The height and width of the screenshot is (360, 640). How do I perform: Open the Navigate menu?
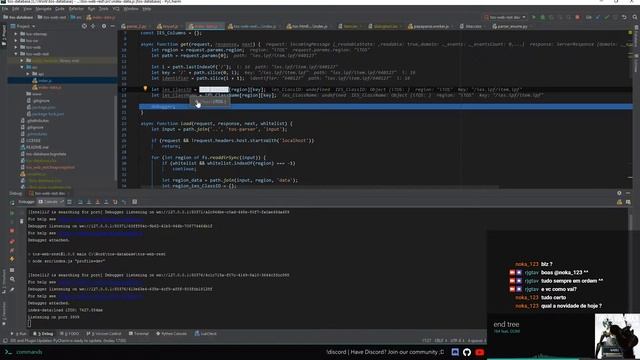tap(43, 9)
